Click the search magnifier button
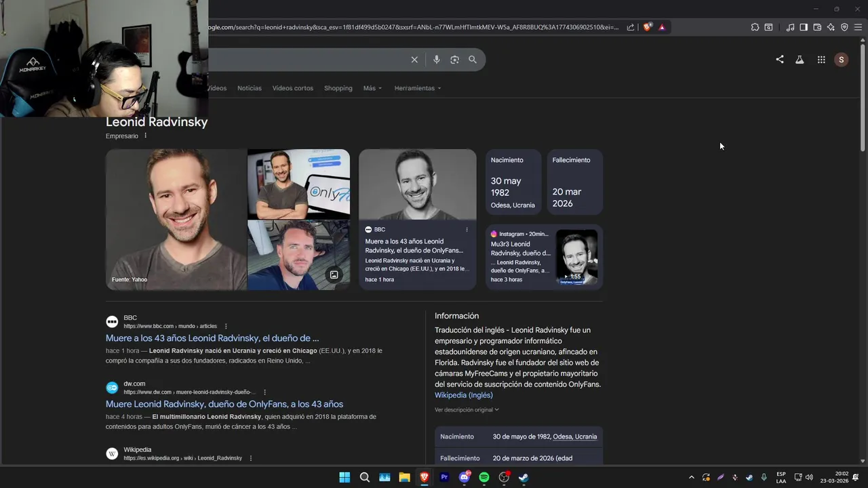This screenshot has height=488, width=868. pos(473,60)
